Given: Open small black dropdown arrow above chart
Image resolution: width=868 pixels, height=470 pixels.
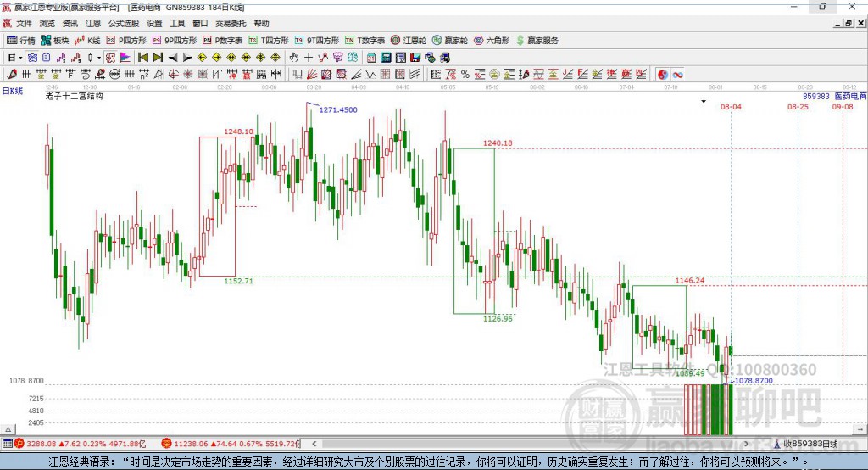Looking at the screenshot, I should [704, 102].
